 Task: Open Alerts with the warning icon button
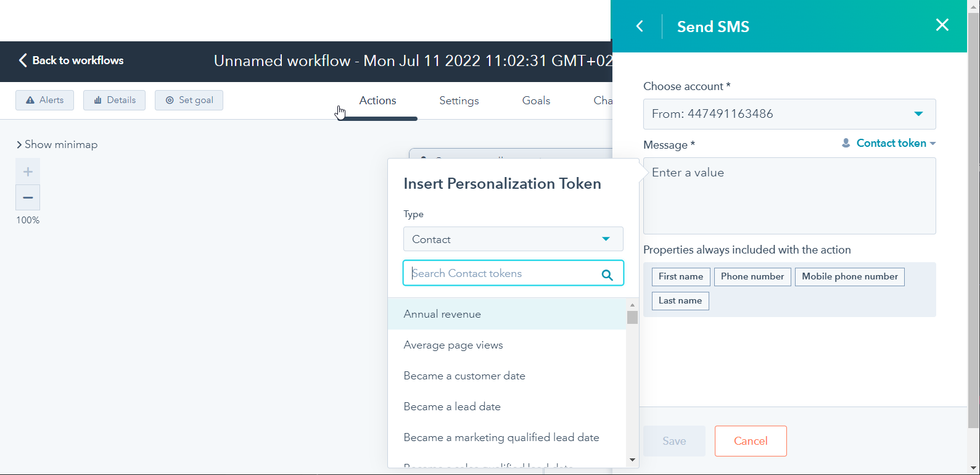[x=44, y=100]
